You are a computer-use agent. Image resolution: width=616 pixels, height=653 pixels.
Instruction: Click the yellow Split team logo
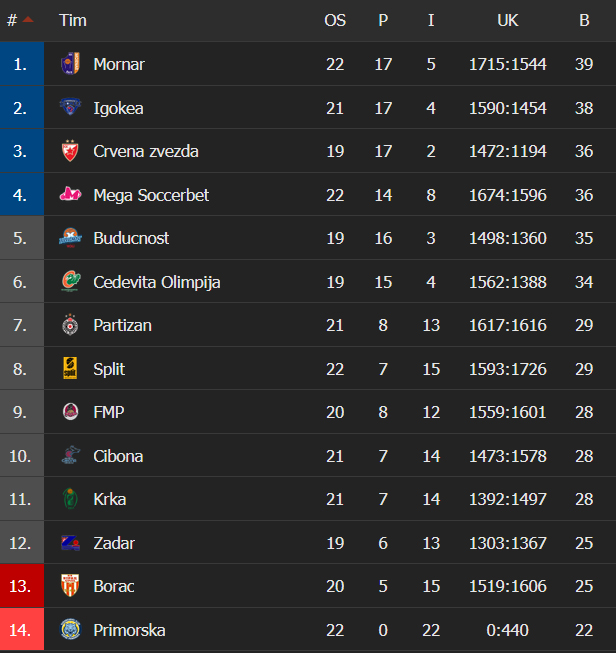coord(70,368)
